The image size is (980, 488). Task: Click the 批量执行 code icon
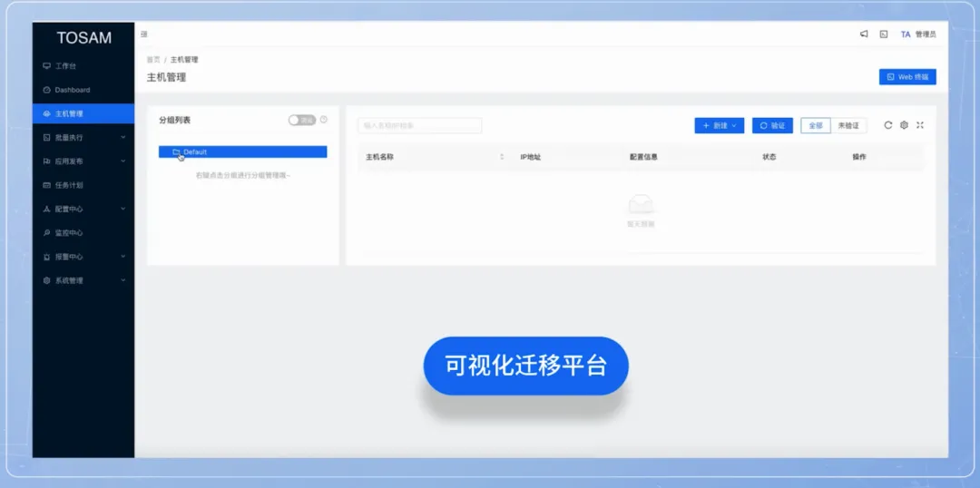click(x=46, y=138)
